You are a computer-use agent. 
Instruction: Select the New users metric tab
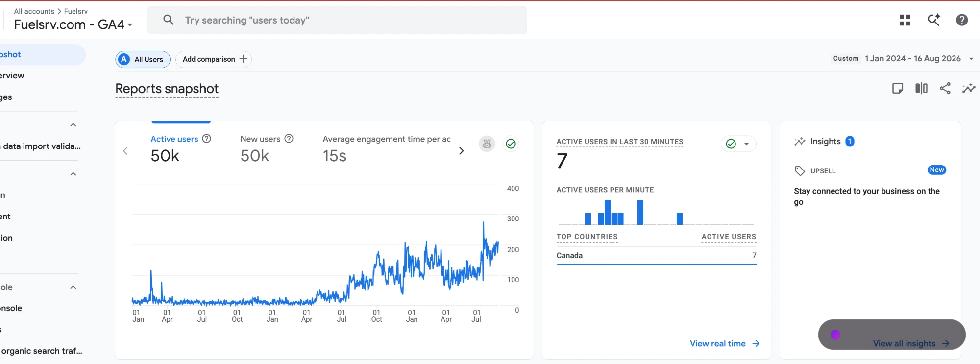coord(267,147)
